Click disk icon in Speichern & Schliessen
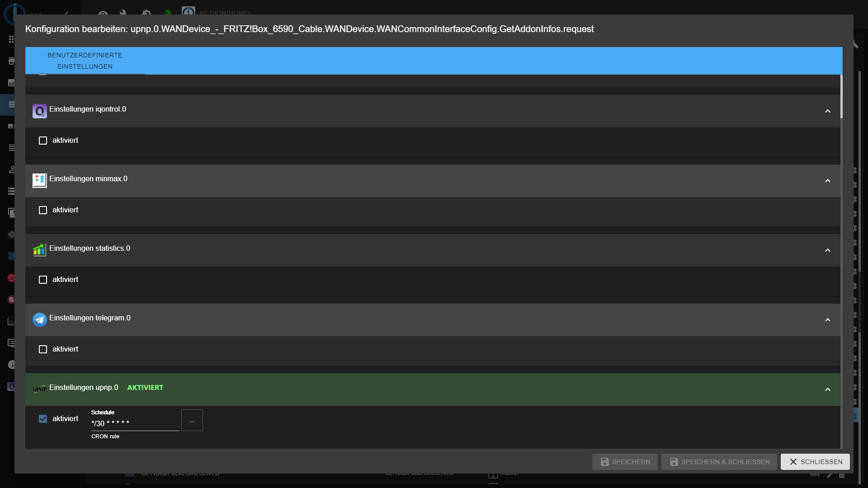The image size is (868, 488). click(674, 462)
